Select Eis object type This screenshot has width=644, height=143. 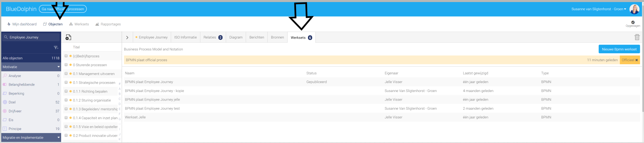(x=31, y=120)
